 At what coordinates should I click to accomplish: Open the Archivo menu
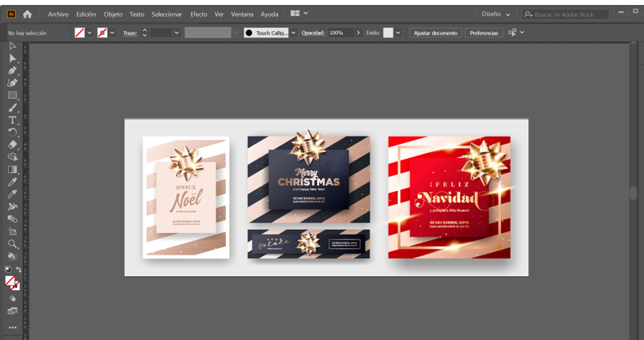[59, 14]
